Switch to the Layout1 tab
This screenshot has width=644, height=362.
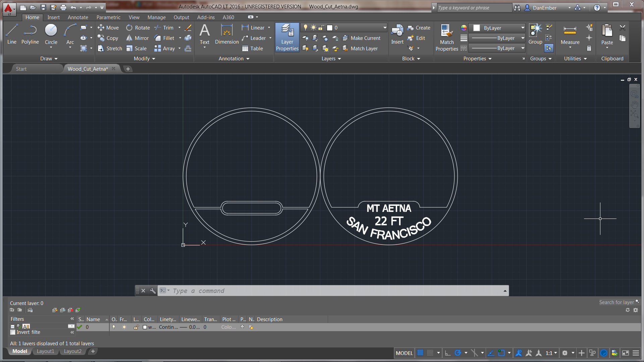click(x=45, y=351)
